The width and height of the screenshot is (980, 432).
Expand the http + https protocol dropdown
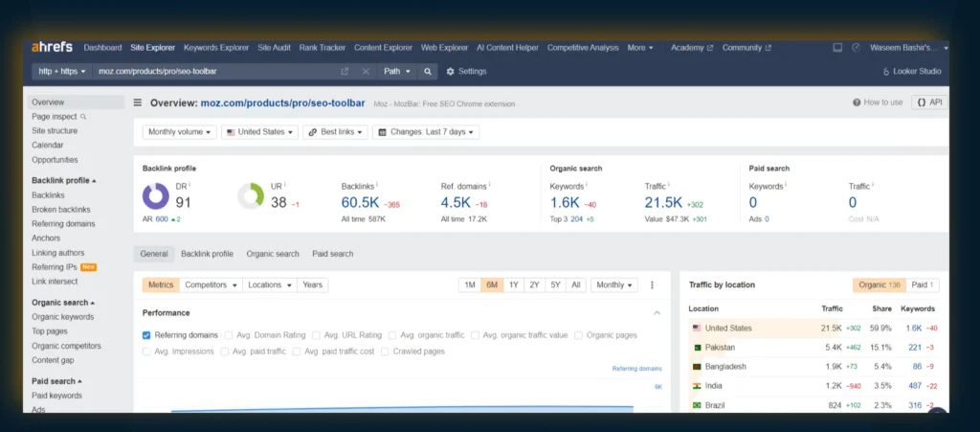point(61,72)
